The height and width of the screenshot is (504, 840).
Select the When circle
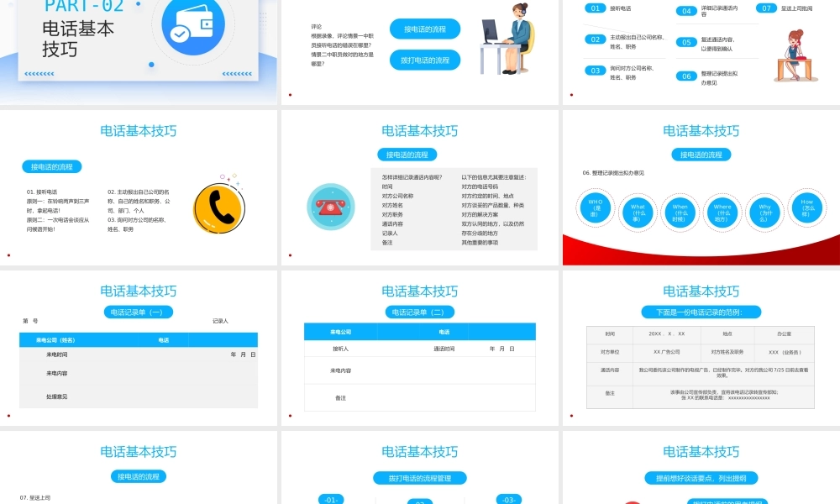pos(680,213)
